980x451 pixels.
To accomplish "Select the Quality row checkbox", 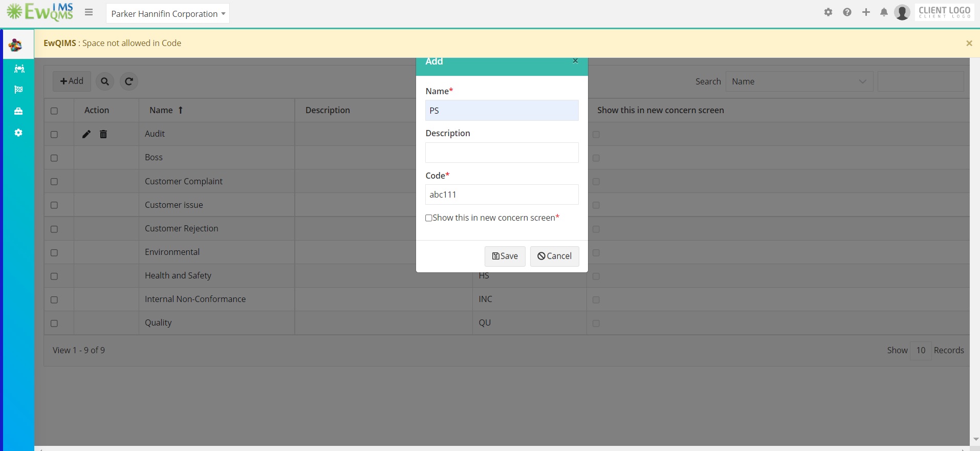I will click(x=54, y=323).
